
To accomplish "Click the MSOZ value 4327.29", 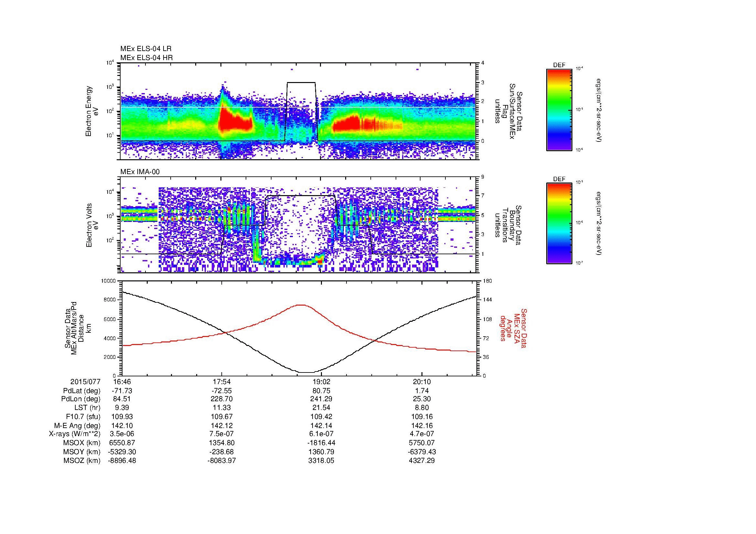I will [x=422, y=461].
